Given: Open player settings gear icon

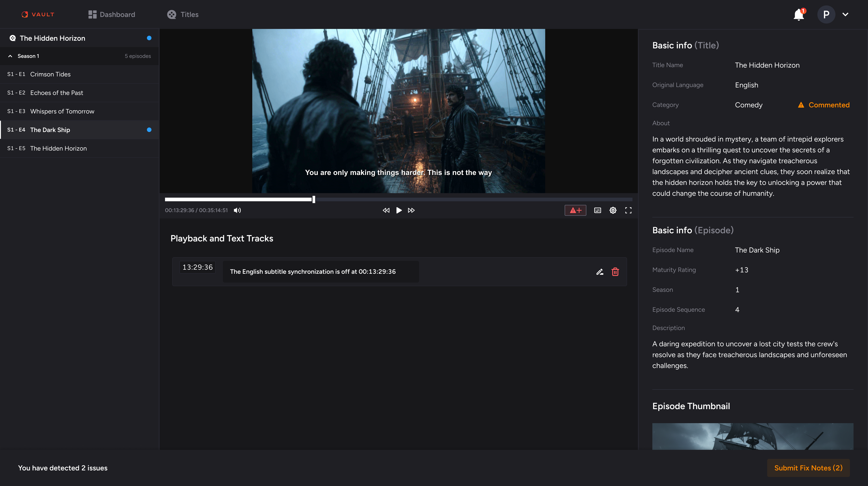Looking at the screenshot, I should point(613,210).
